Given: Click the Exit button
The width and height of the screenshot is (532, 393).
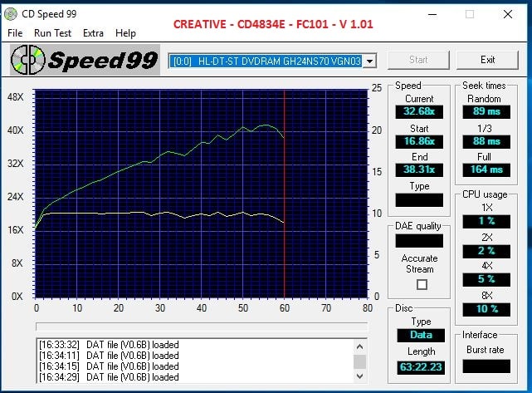Looking at the screenshot, I should pyautogui.click(x=487, y=60).
